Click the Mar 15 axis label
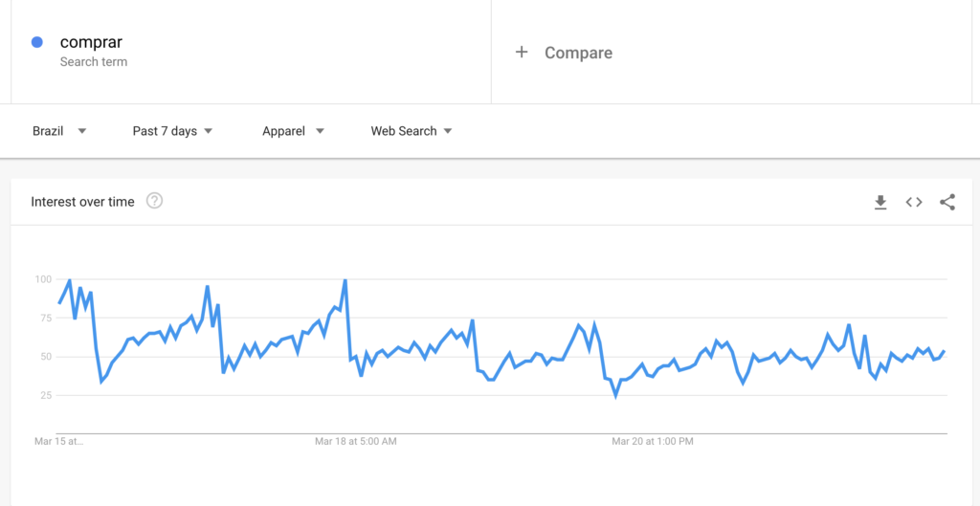This screenshot has width=980, height=506. pos(58,442)
